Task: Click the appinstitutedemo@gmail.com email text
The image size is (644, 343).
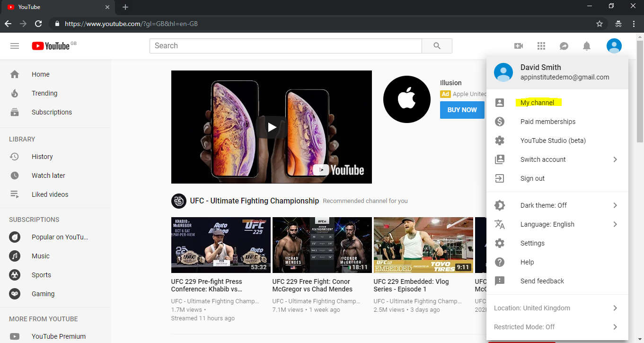Action: (565, 77)
